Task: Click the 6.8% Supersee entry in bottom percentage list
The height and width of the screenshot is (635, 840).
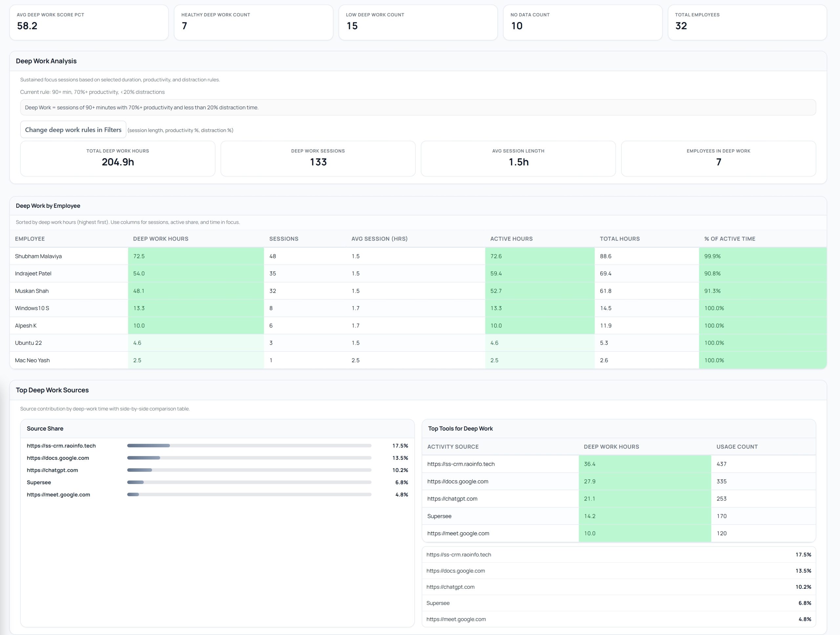Action: coord(619,603)
